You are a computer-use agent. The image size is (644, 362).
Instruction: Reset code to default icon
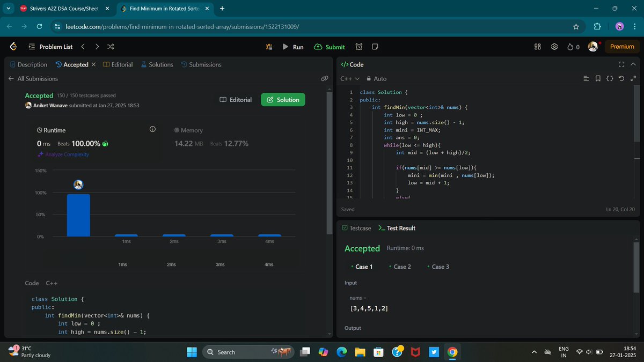click(621, 79)
